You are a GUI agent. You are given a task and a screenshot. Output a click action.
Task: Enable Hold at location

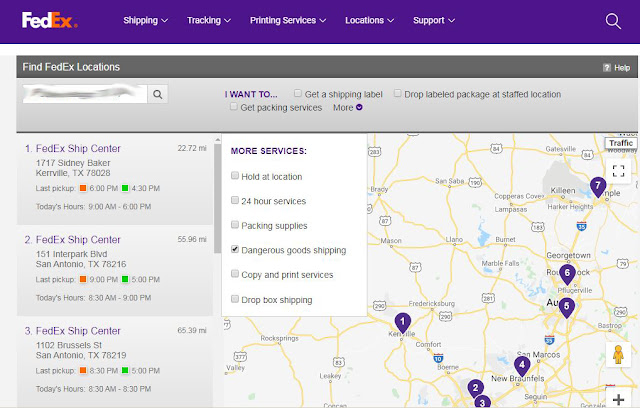tap(235, 175)
